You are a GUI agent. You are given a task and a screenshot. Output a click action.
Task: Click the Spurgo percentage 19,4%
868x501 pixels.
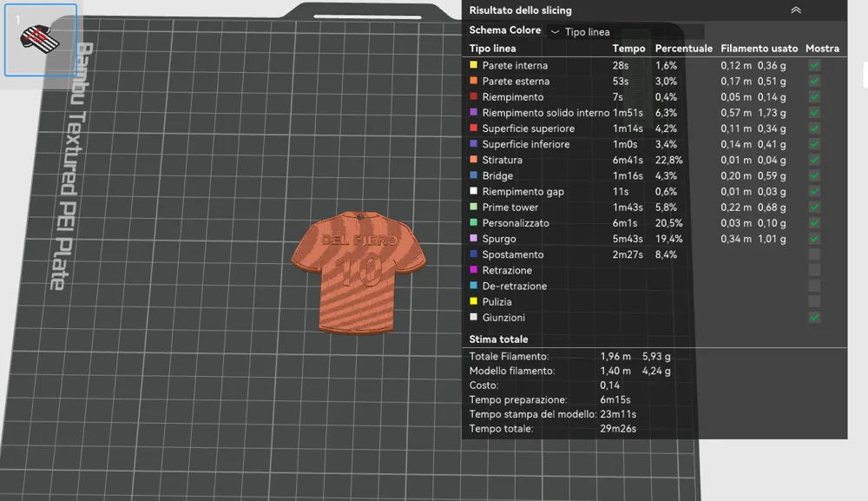tap(668, 239)
